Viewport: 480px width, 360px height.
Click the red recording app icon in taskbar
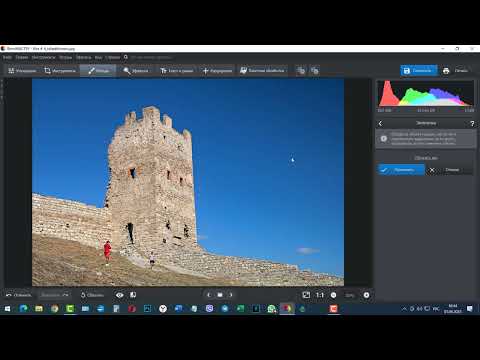[x=333, y=309]
